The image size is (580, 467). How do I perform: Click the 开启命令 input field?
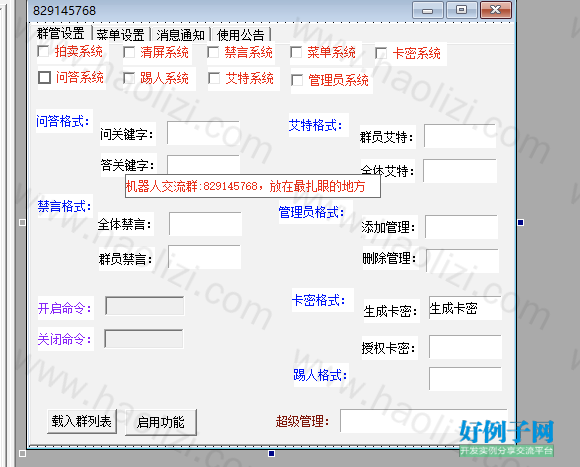[145, 306]
